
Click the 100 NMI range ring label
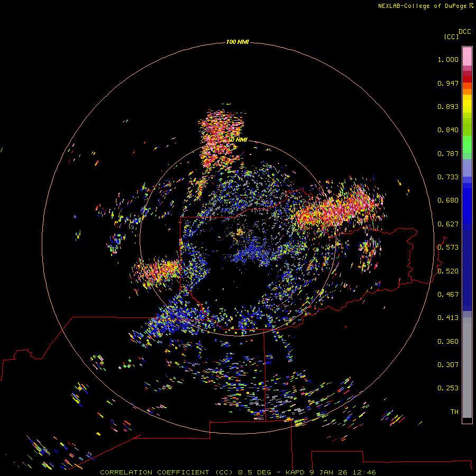coord(237,42)
